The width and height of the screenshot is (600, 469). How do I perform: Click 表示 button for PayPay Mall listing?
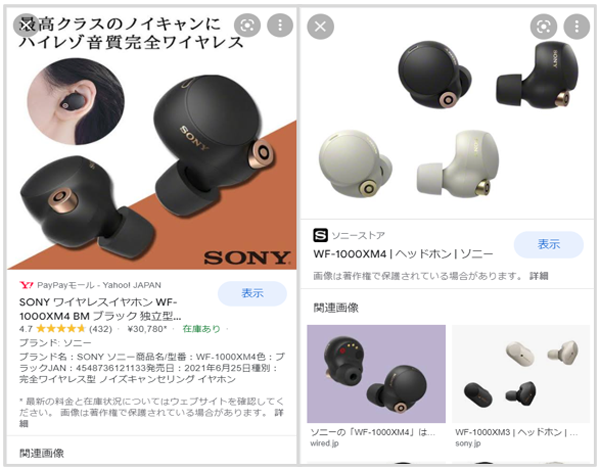(252, 293)
